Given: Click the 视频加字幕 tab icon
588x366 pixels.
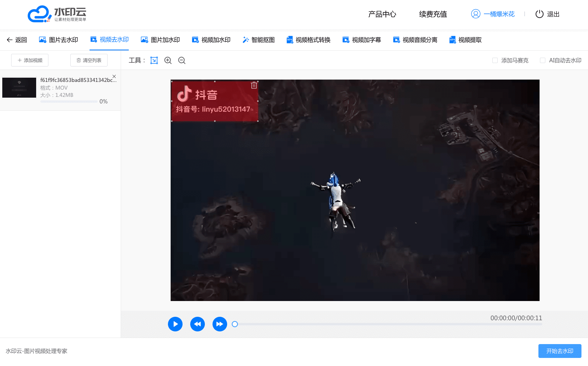Looking at the screenshot, I should 346,40.
